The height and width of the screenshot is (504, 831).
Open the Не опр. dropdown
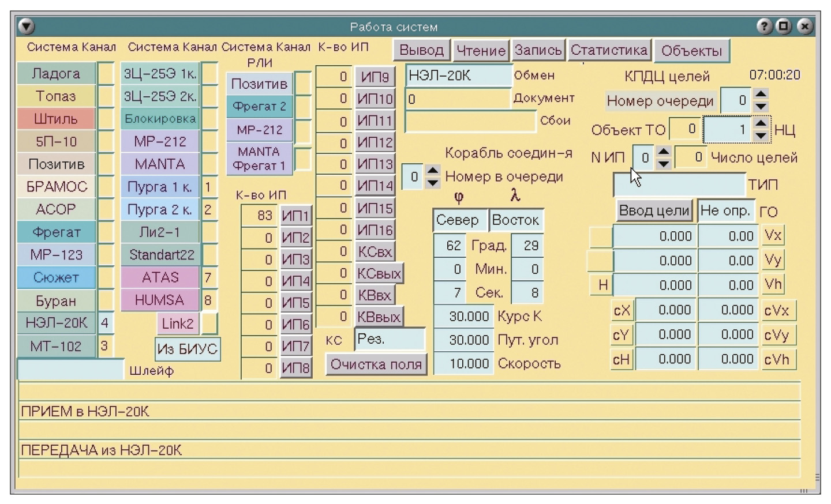click(x=726, y=211)
